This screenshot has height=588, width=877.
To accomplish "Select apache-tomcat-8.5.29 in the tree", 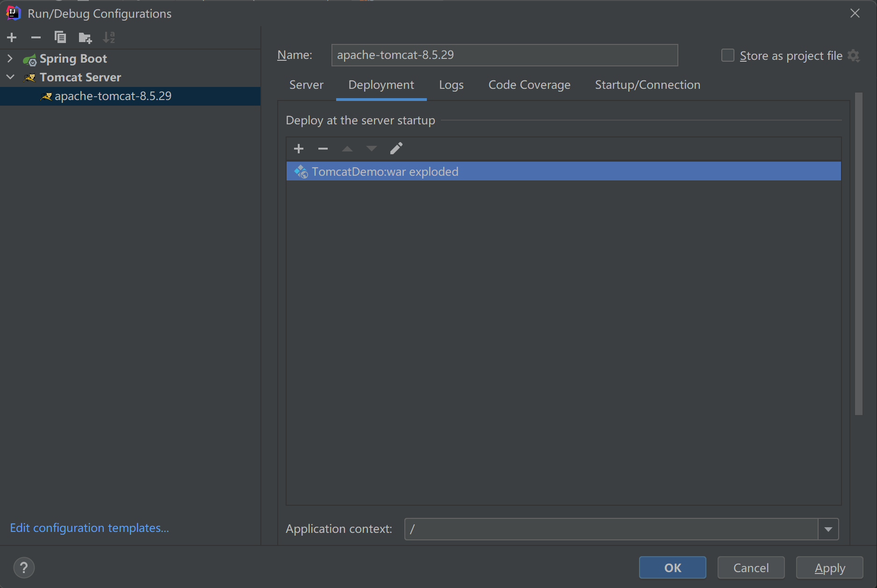I will [x=130, y=96].
